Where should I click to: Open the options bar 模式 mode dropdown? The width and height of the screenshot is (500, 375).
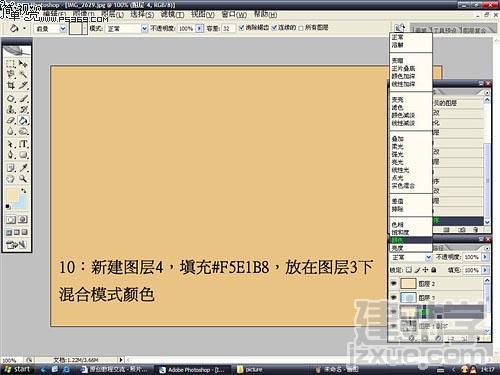[127, 29]
